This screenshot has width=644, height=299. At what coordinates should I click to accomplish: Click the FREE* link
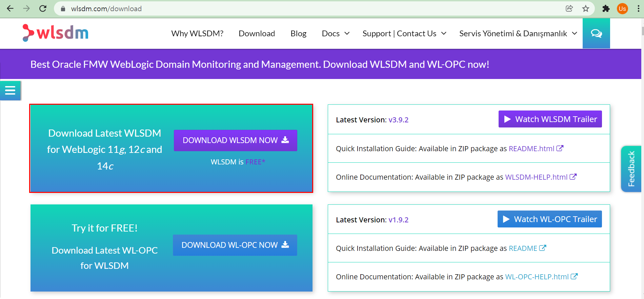pyautogui.click(x=255, y=162)
